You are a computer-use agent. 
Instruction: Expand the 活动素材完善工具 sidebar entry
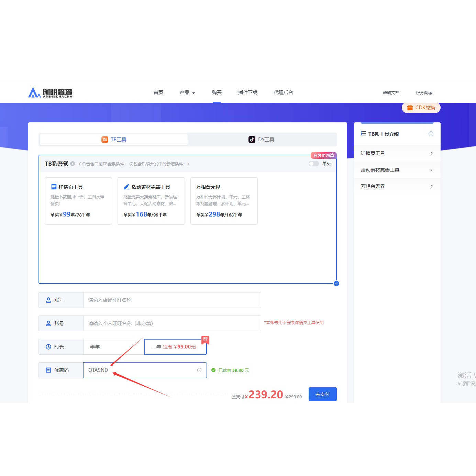[397, 170]
